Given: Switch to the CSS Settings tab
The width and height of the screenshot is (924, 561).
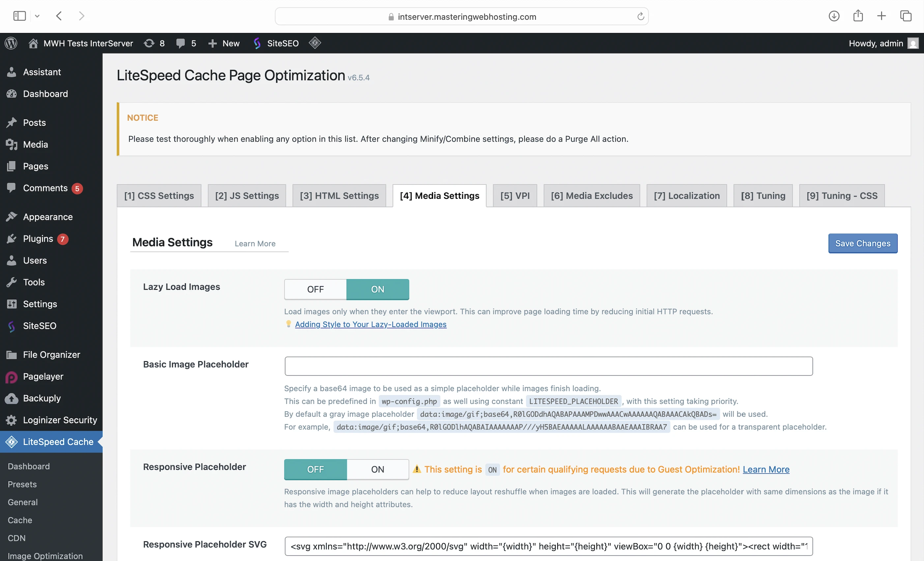Looking at the screenshot, I should pyautogui.click(x=159, y=196).
